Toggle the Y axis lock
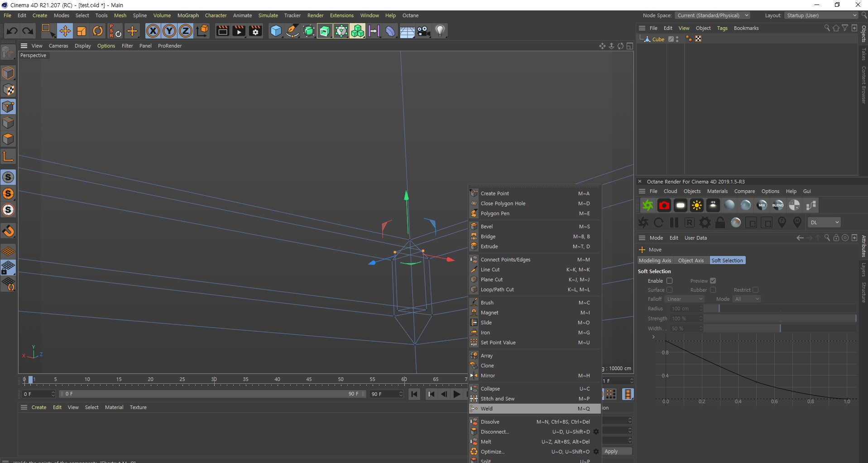Screen dimensions: 868x463 [169, 31]
